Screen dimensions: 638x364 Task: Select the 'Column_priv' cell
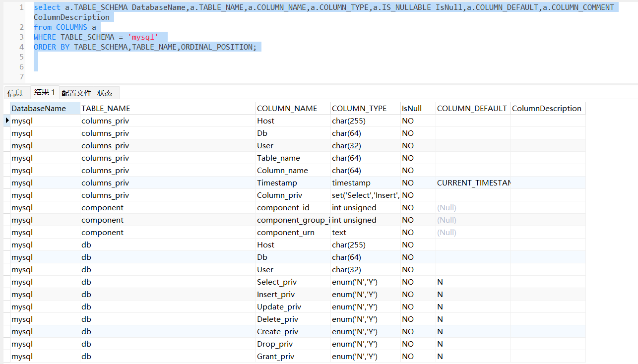coord(293,195)
